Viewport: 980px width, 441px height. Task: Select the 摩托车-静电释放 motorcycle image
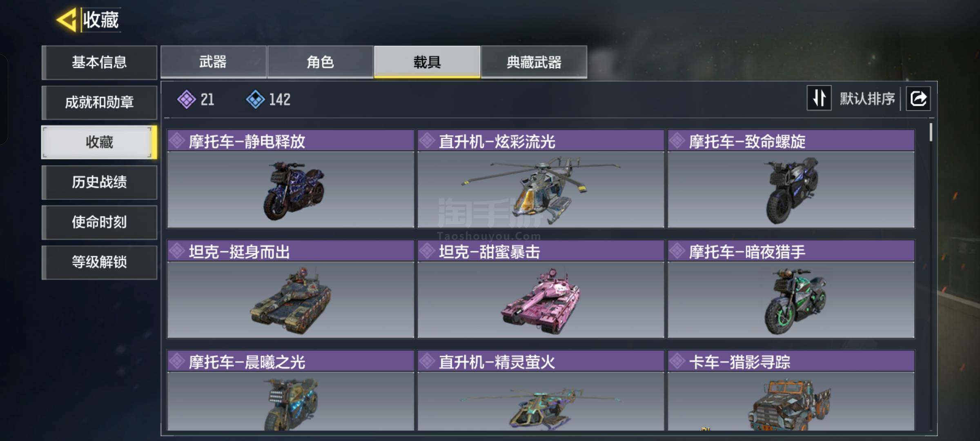[291, 190]
